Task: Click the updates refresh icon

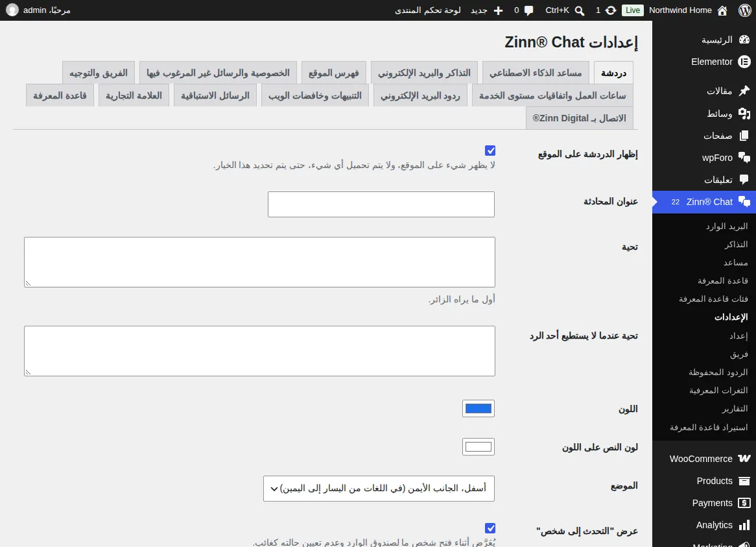Action: (x=611, y=10)
